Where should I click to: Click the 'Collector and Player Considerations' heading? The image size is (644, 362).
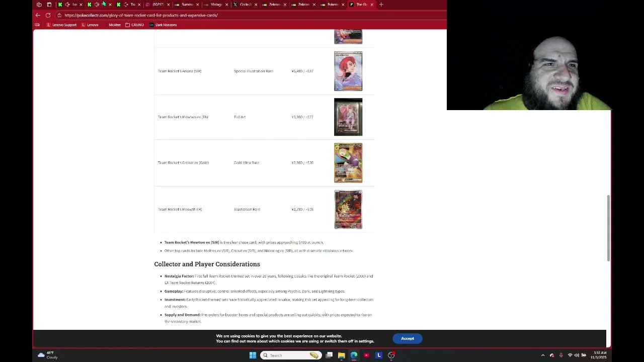(x=207, y=264)
